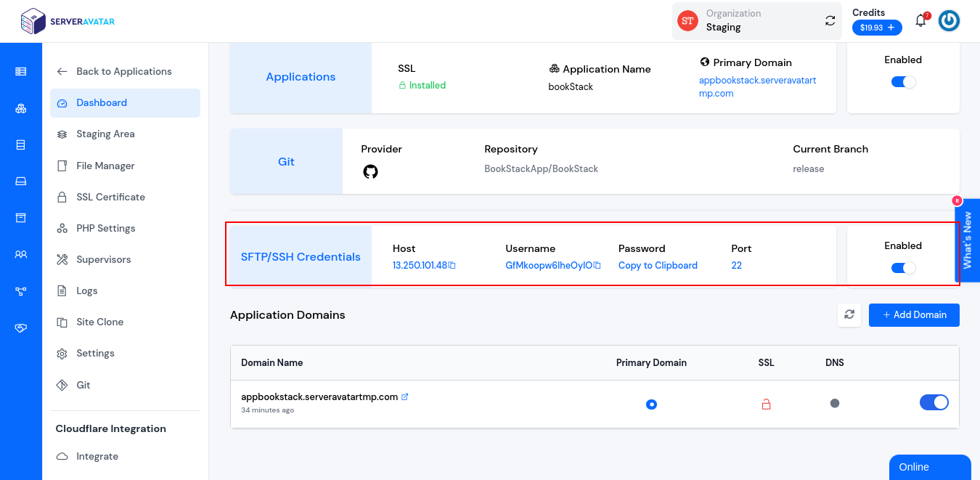Click the 34 minutes ago timestamp
This screenshot has height=480, width=980.
pyautogui.click(x=267, y=410)
